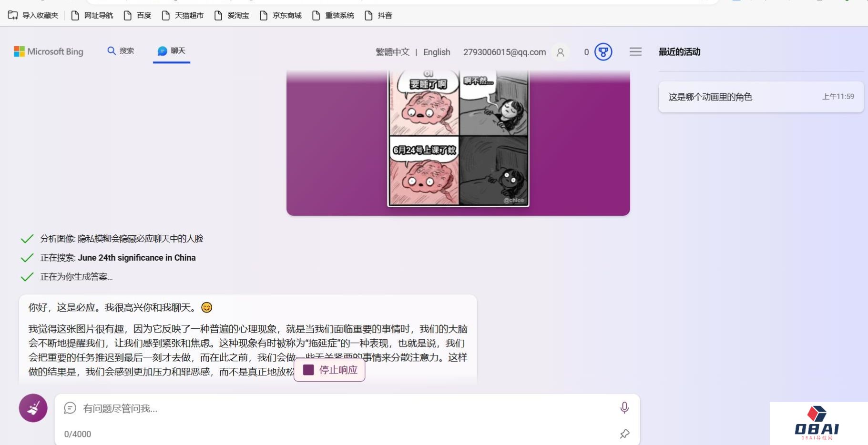The image size is (868, 445).
Task: Switch to the 搜索 tab
Action: point(121,51)
